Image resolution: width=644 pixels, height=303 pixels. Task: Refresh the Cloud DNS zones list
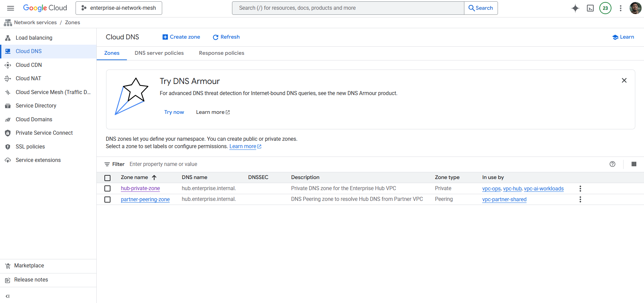[x=226, y=37]
